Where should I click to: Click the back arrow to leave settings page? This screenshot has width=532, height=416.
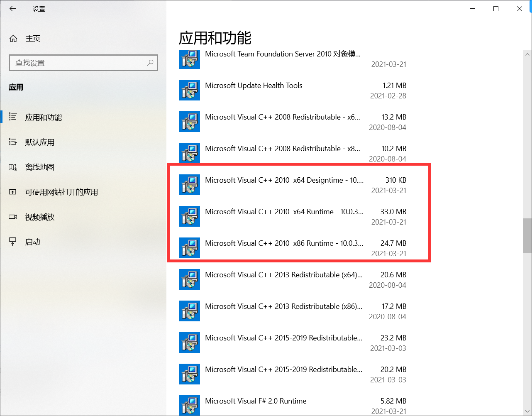(x=12, y=8)
